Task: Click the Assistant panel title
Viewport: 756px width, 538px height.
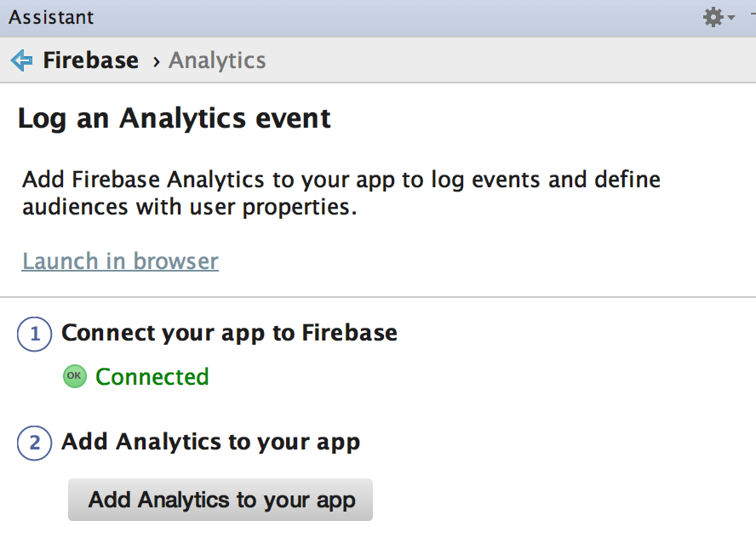Action: pyautogui.click(x=51, y=17)
